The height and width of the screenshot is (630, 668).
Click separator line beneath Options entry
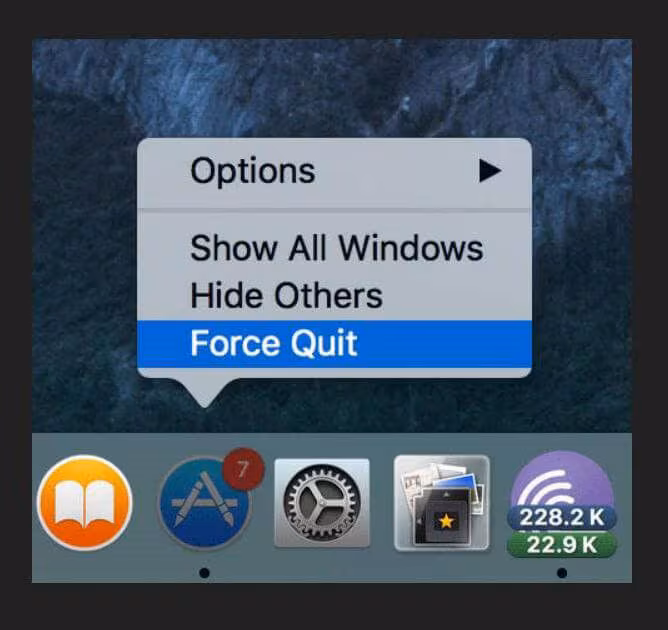click(334, 210)
